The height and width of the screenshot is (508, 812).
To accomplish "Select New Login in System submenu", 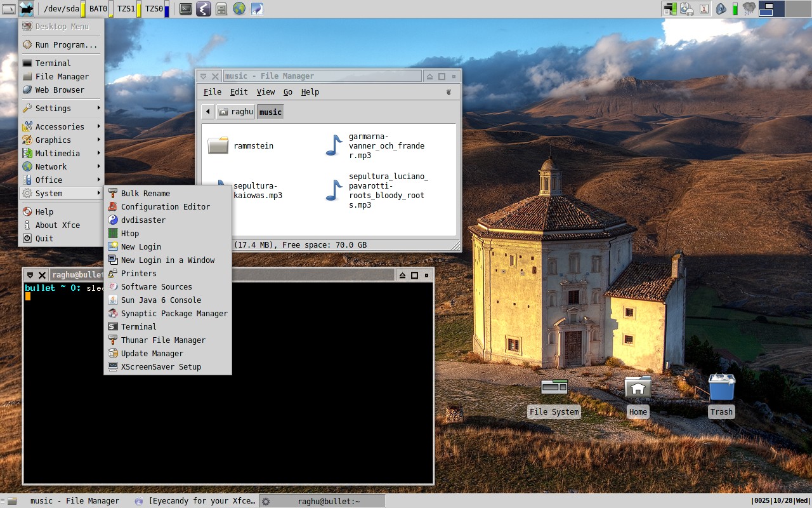I will [x=167, y=247].
